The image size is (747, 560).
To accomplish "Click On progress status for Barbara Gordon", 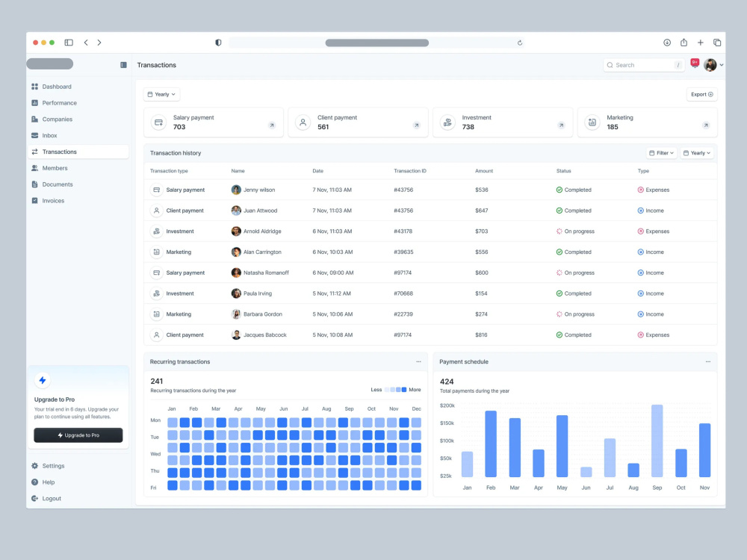I will coord(575,314).
